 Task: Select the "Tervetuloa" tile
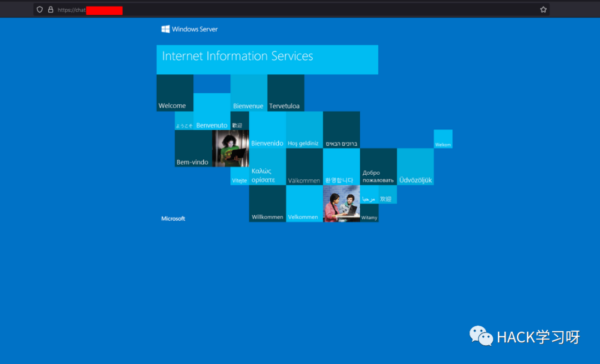(x=286, y=93)
